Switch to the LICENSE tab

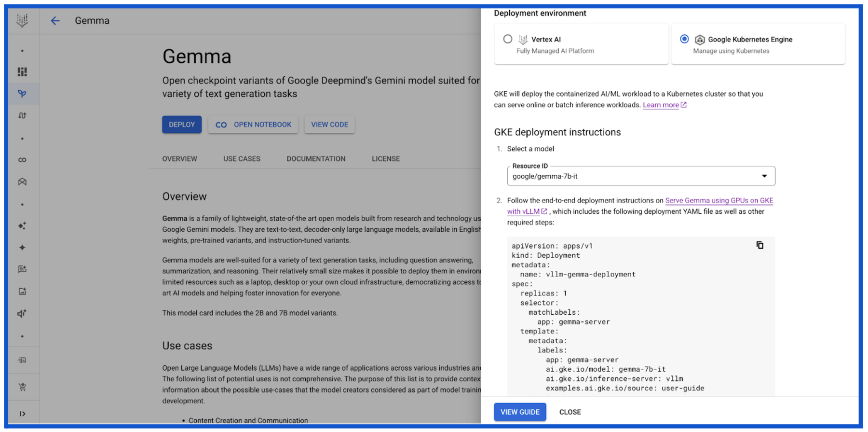[385, 158]
